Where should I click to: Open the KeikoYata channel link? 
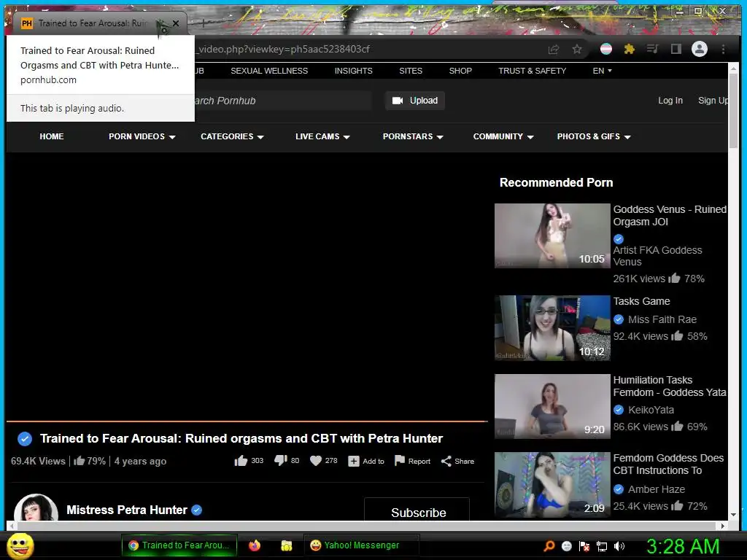651,410
